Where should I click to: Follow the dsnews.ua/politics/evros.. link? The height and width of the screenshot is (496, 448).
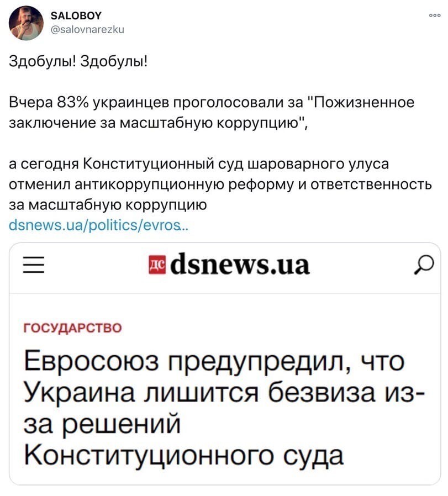(x=99, y=225)
